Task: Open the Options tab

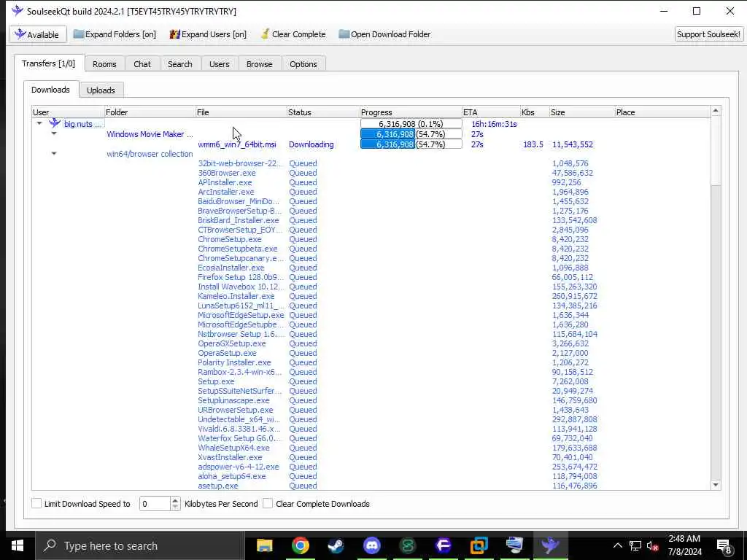Action: pyautogui.click(x=303, y=64)
